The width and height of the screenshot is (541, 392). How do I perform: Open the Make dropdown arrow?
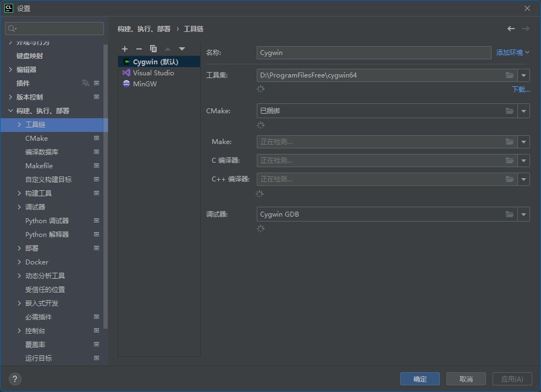[x=524, y=142]
